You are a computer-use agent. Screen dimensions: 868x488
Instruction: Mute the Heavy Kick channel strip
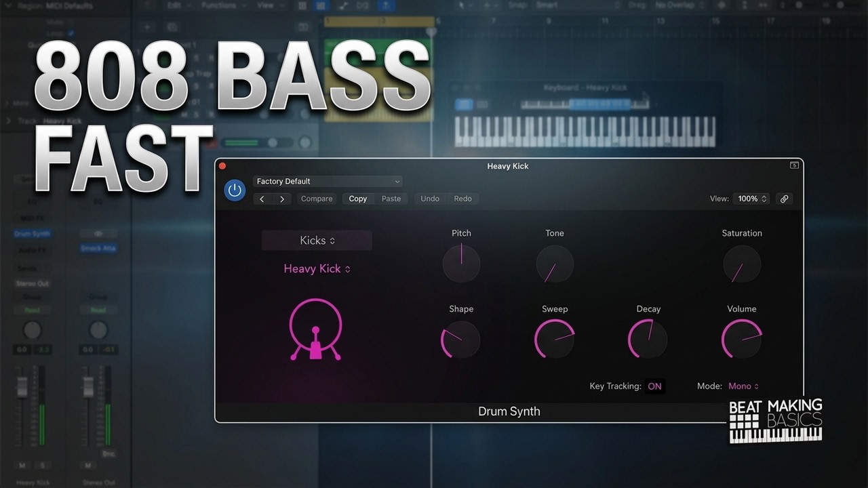[x=22, y=466]
